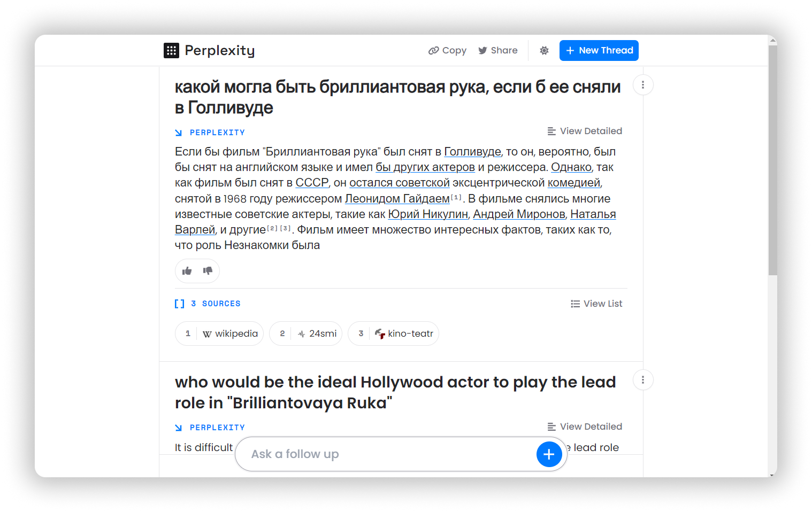The height and width of the screenshot is (512, 812).
Task: Copy the thread link
Action: [x=448, y=51]
